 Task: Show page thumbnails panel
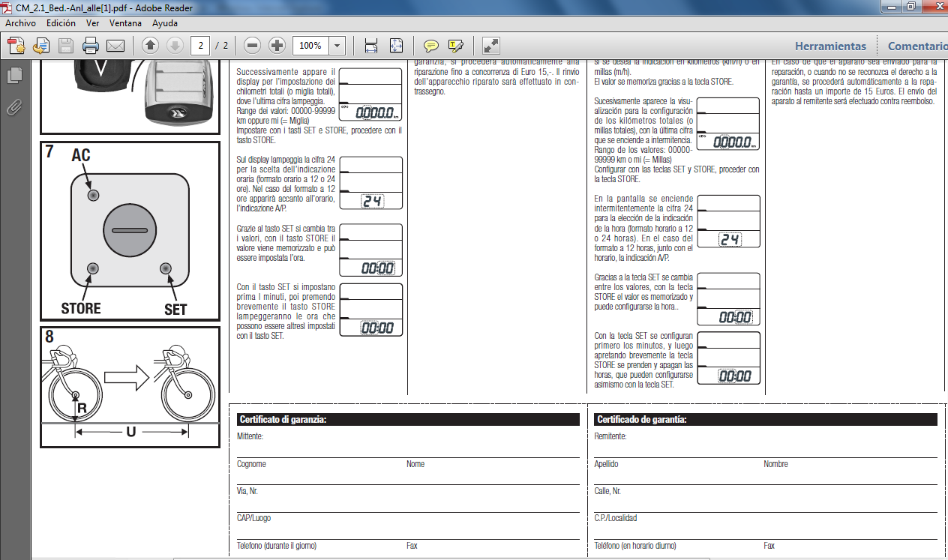click(13, 75)
